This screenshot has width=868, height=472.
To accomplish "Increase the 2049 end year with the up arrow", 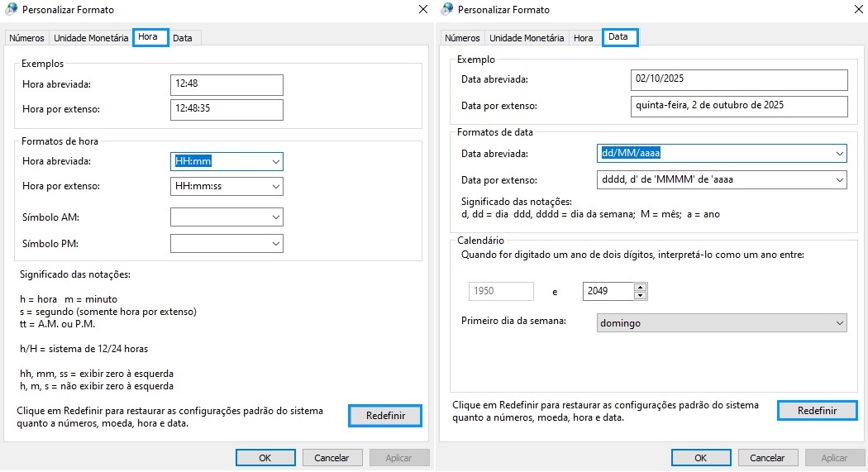I will pyautogui.click(x=640, y=287).
